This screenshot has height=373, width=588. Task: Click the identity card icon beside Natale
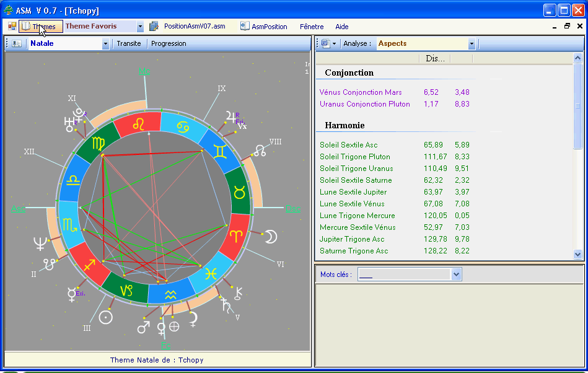point(17,43)
